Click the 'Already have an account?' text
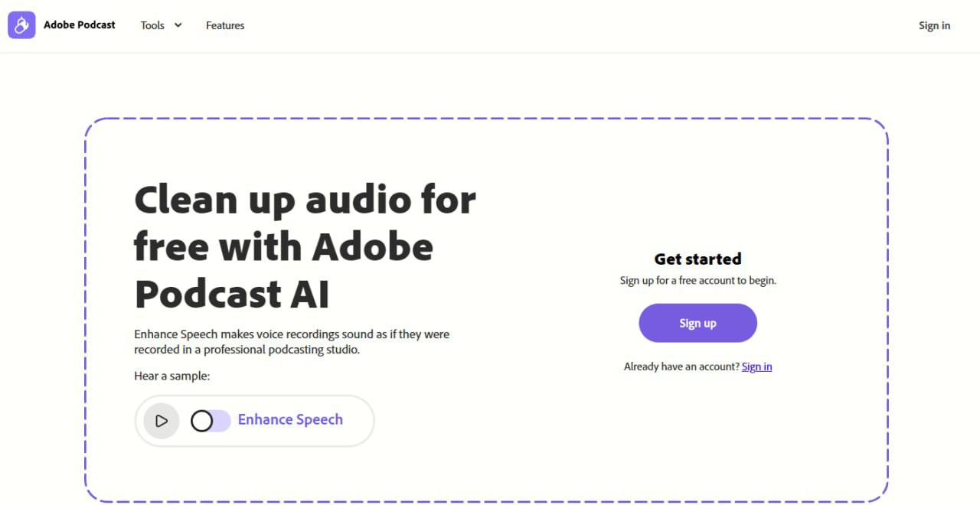Screen dimensions: 980x505 681,367
